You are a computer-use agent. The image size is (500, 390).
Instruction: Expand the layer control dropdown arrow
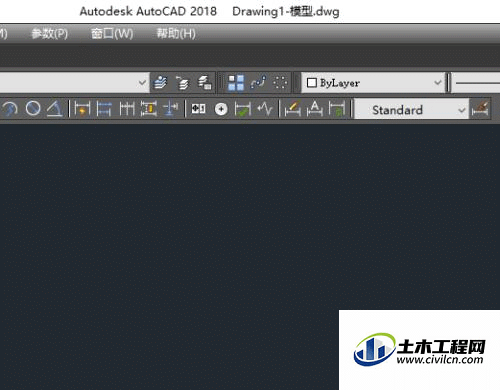(x=142, y=82)
